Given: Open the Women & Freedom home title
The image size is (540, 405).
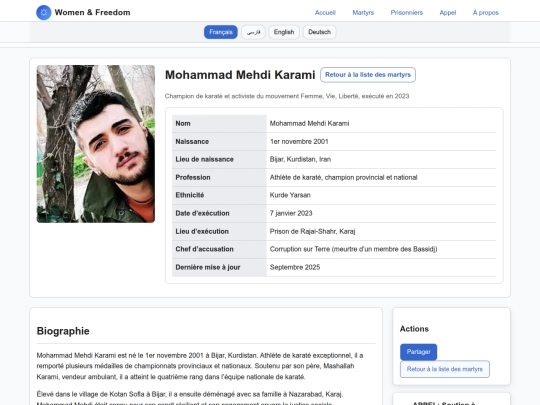Looking at the screenshot, I should (92, 12).
